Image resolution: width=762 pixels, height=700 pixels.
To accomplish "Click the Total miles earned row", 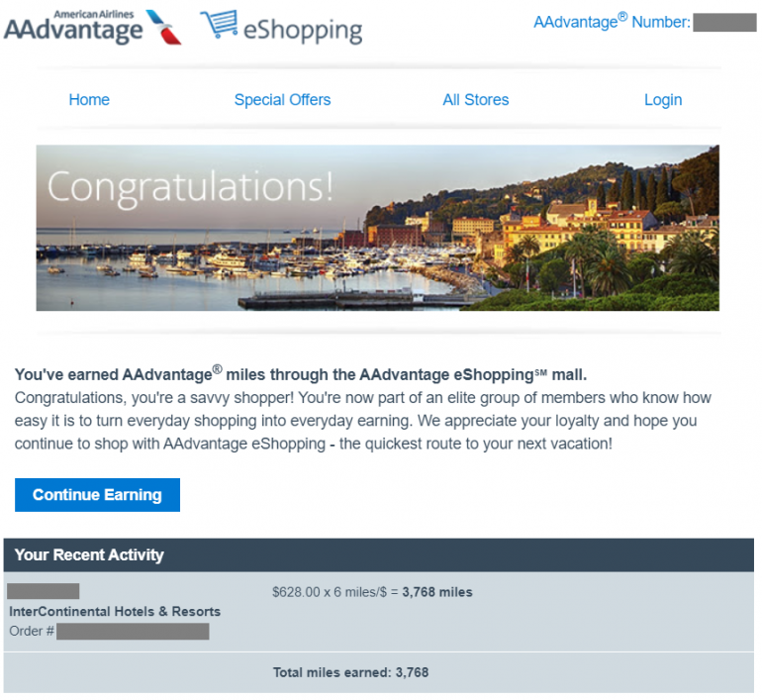I will [379, 673].
